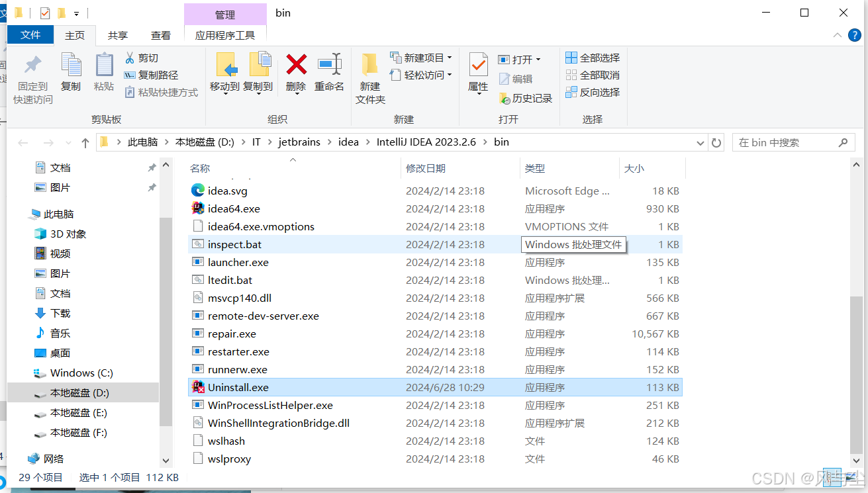
Task: Click the jetbrains breadcrumb segment
Action: 299,142
